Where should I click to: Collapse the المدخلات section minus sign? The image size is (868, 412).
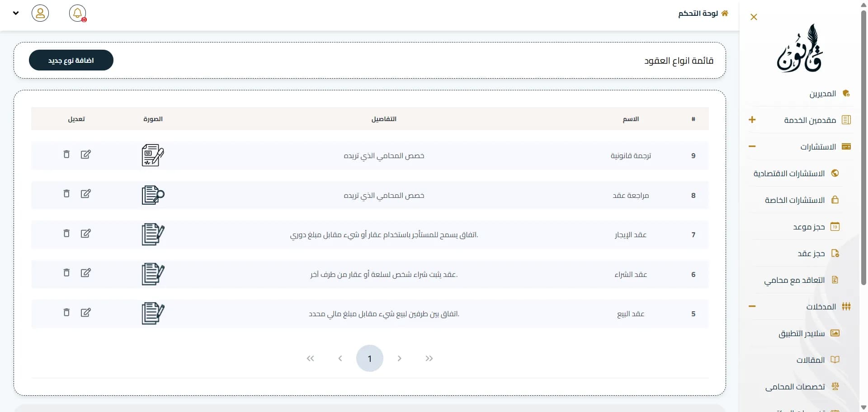[752, 306]
